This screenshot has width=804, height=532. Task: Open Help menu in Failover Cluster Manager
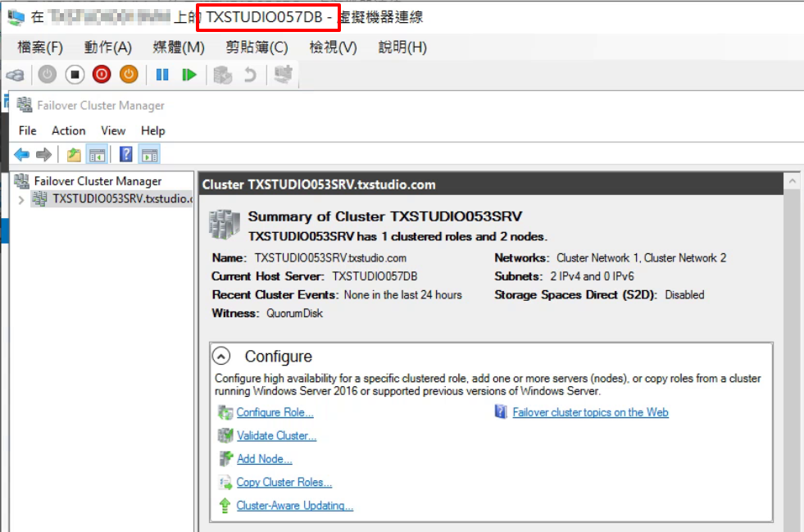[152, 131]
